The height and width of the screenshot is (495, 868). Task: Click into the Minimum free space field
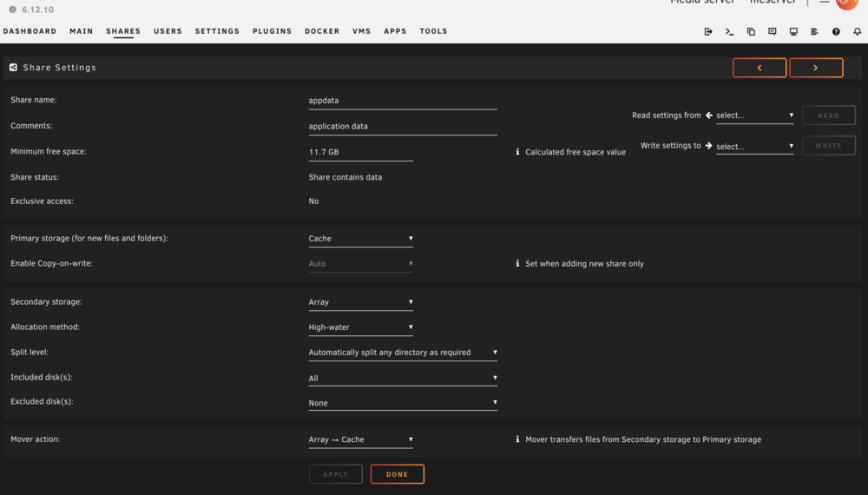click(360, 152)
